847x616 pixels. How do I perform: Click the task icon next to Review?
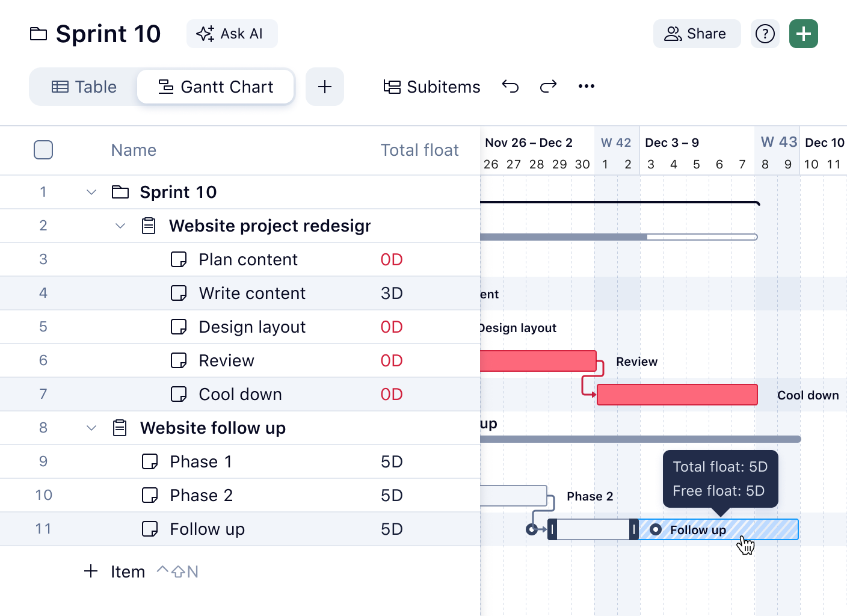click(x=179, y=360)
